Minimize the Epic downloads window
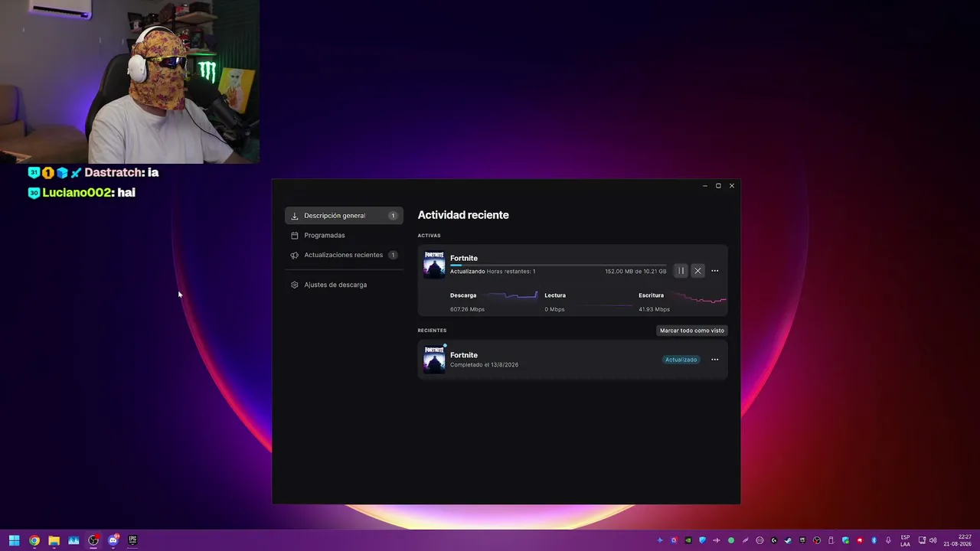 point(705,186)
